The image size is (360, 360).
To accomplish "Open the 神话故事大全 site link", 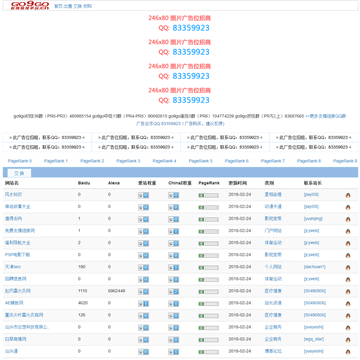I will point(18,206).
